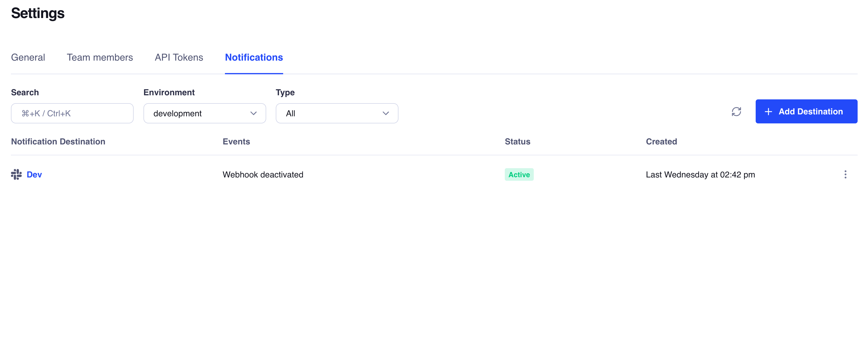868x350 pixels.
Task: Click the Settings page heading
Action: tap(38, 13)
